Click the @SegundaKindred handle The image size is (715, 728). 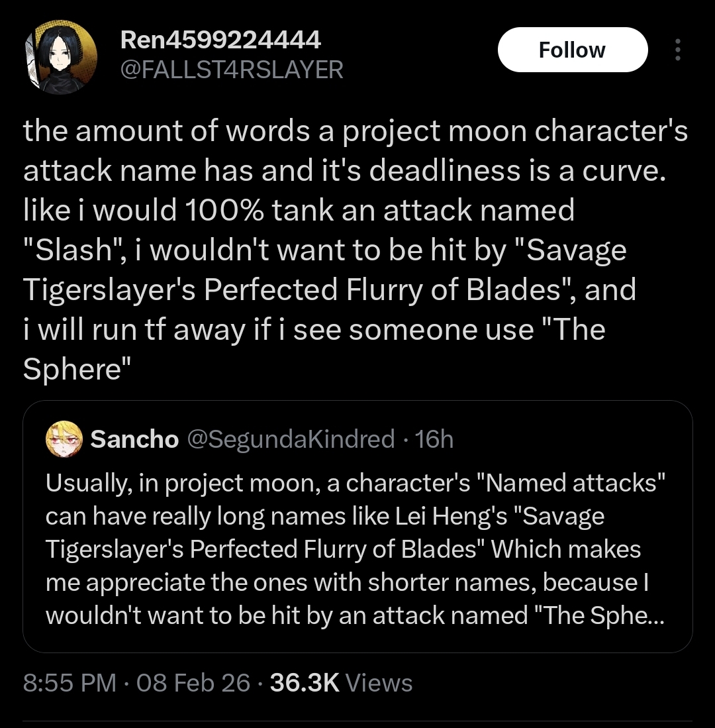pos(291,439)
